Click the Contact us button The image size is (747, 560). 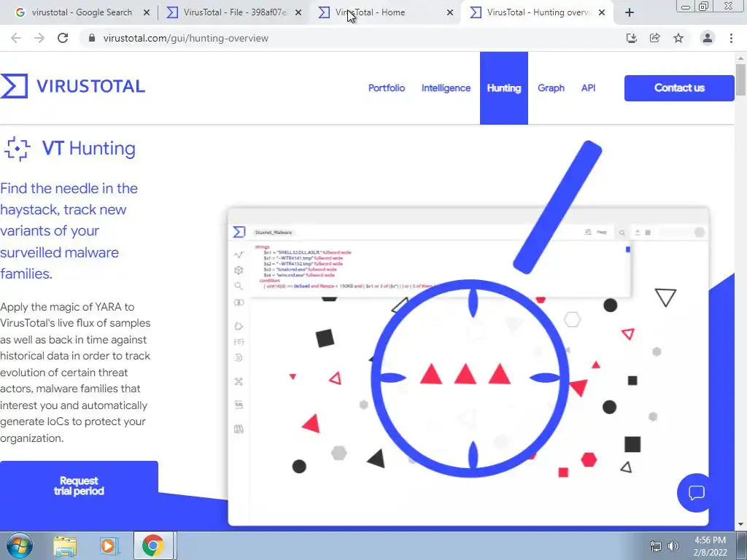[x=679, y=88]
